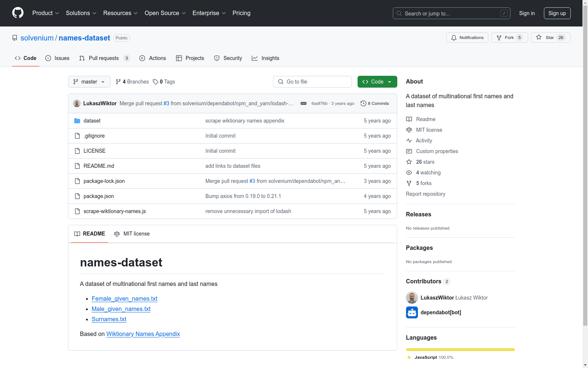The image size is (588, 368).
Task: Open pull request #3 link in commit message
Action: (166, 103)
